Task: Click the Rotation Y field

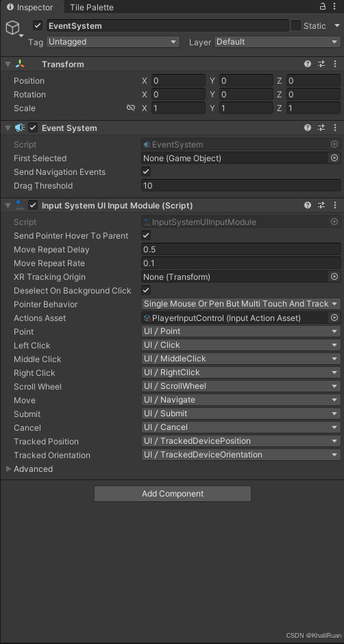Action: (246, 95)
